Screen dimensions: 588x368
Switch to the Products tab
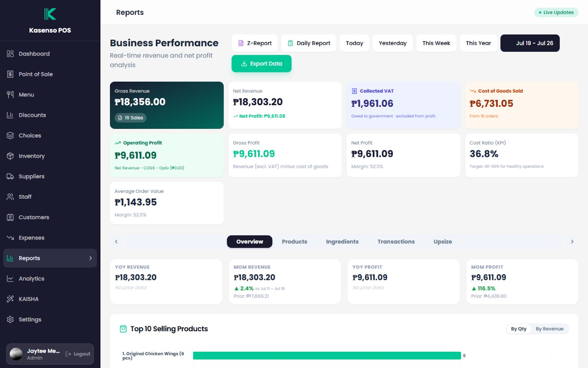(294, 242)
